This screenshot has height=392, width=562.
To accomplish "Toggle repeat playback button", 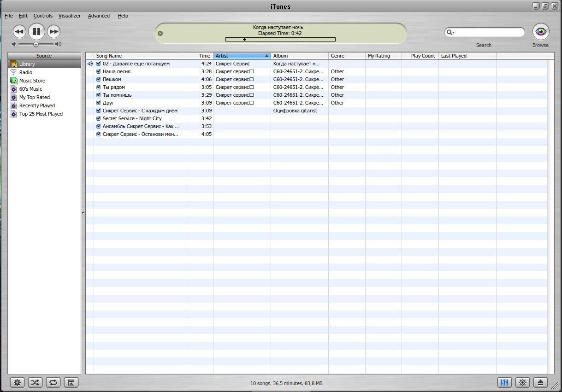I will tap(53, 382).
